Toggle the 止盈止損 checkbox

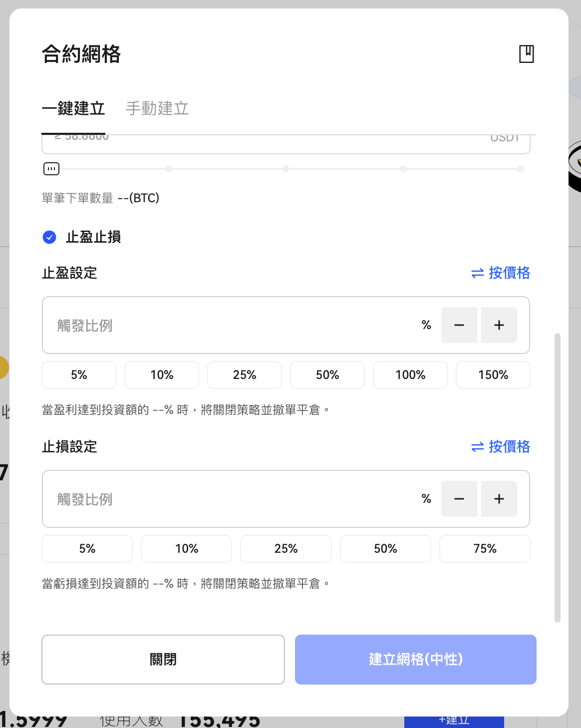[x=49, y=237]
